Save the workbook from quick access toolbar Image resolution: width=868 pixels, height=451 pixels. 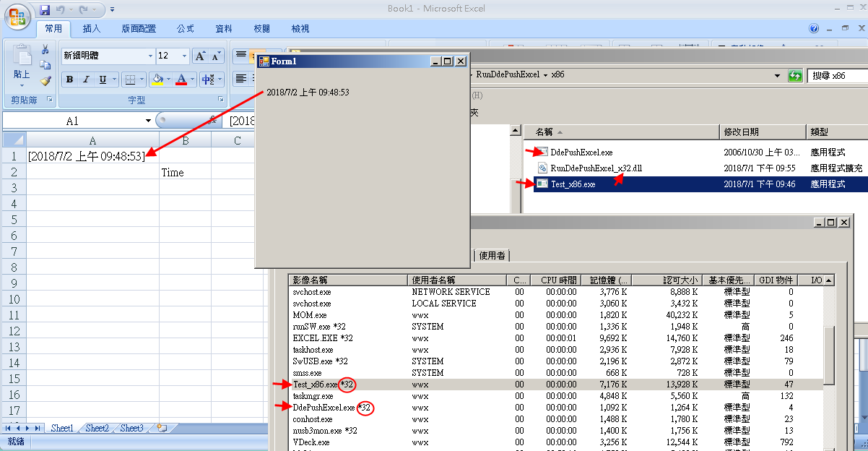(45, 10)
